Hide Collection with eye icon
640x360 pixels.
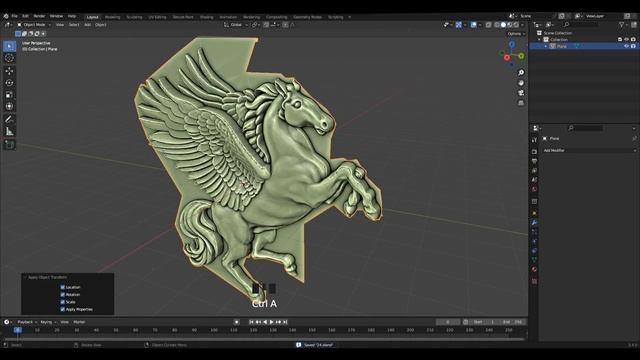pyautogui.click(x=627, y=40)
